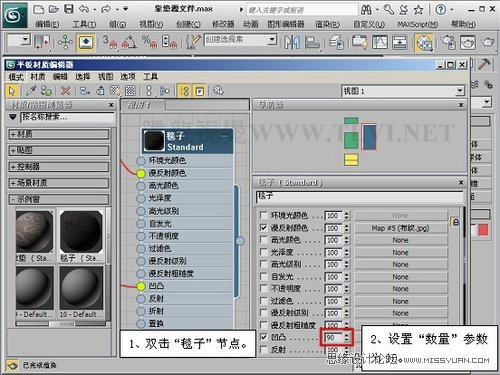The image size is (500, 375).
Task: Click the Align tool icon
Action: [312, 42]
